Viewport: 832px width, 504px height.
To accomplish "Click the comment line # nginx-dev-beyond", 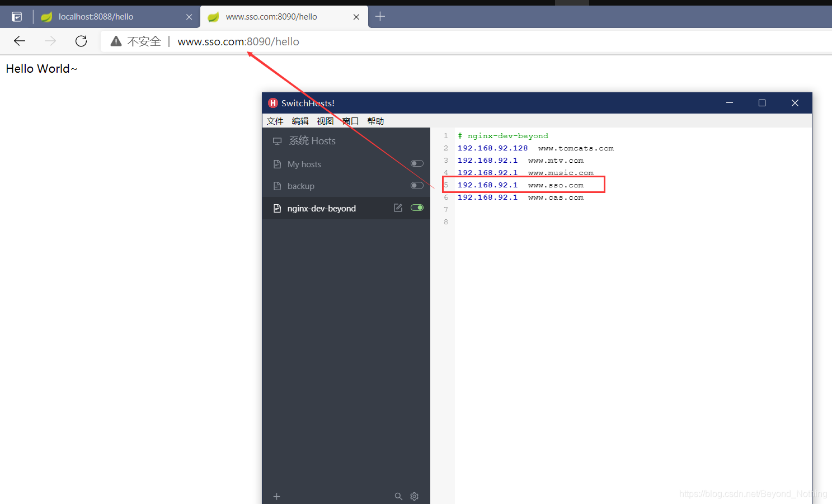I will click(x=503, y=136).
